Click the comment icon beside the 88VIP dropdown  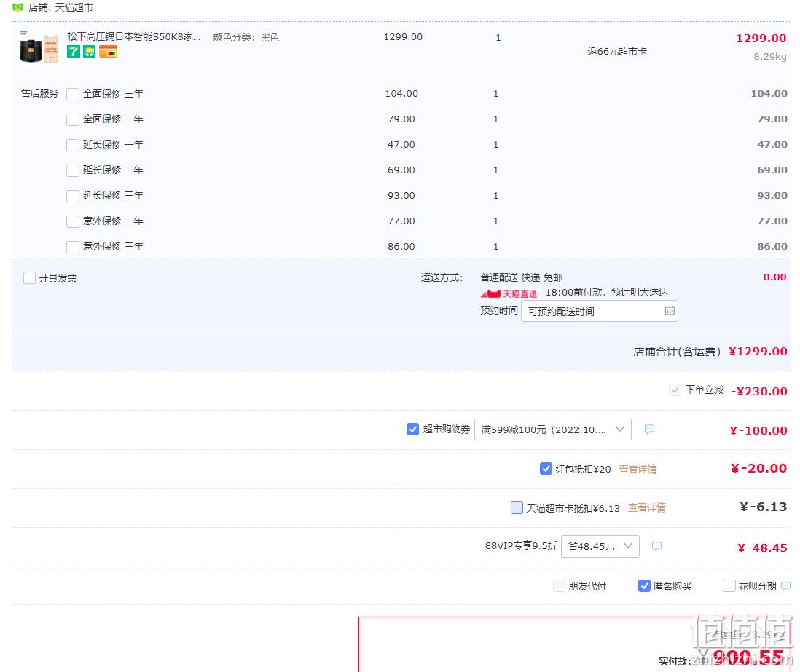pyautogui.click(x=656, y=546)
